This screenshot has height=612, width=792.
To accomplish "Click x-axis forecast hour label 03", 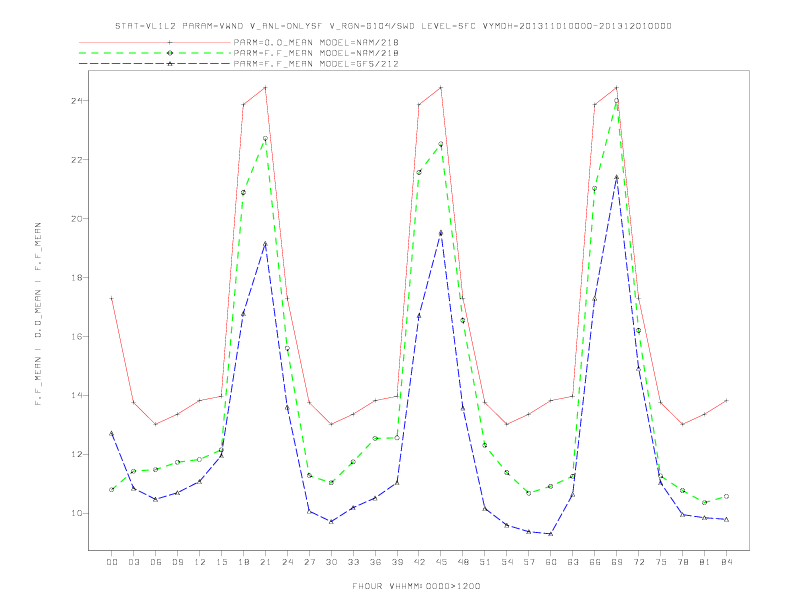I will click(134, 562).
